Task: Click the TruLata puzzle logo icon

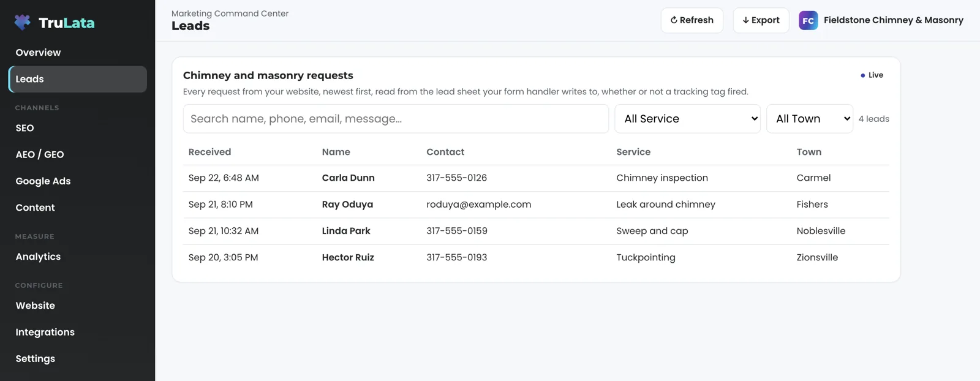Action: 23,23
